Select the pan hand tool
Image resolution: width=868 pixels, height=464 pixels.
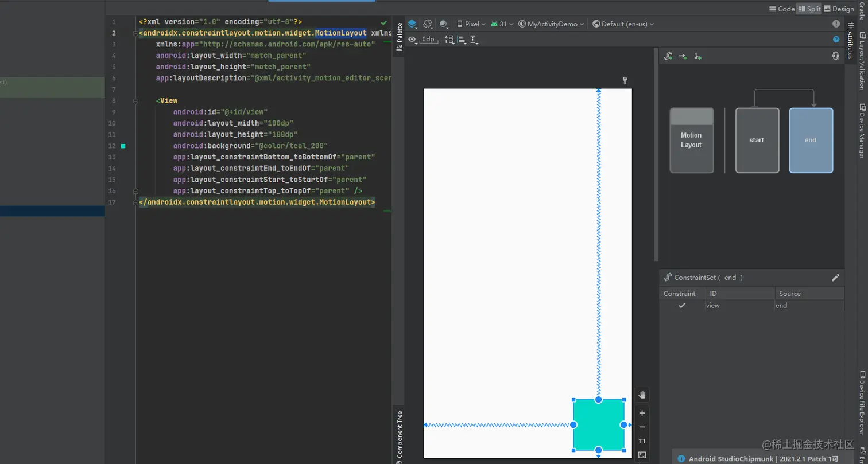[642, 395]
